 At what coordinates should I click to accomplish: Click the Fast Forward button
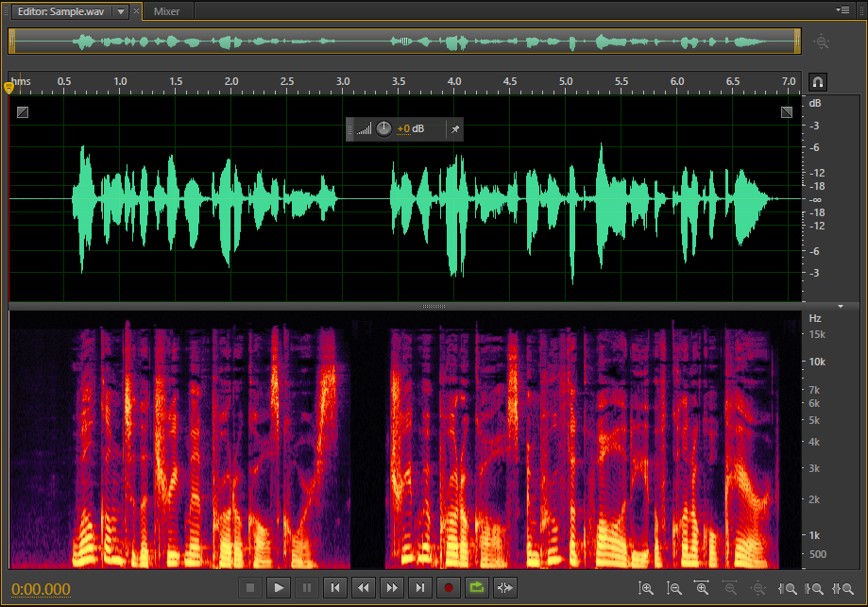click(392, 588)
